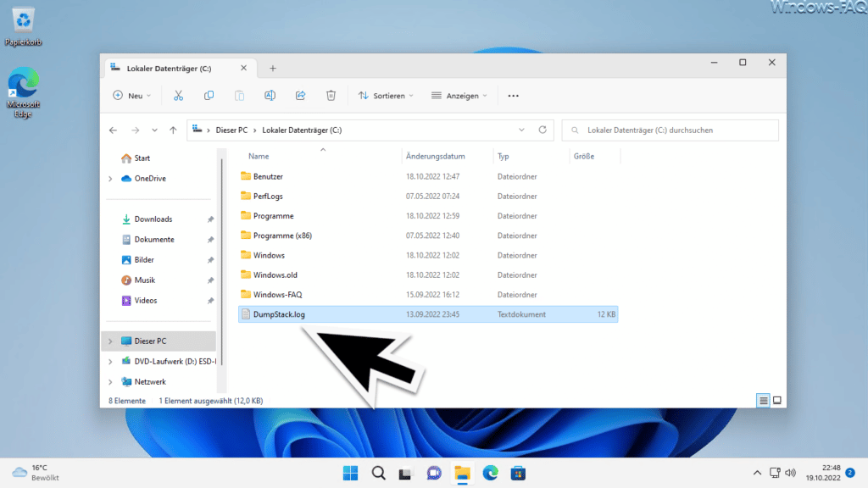Open the three-dots more options menu
This screenshot has height=488, width=868.
(x=513, y=96)
